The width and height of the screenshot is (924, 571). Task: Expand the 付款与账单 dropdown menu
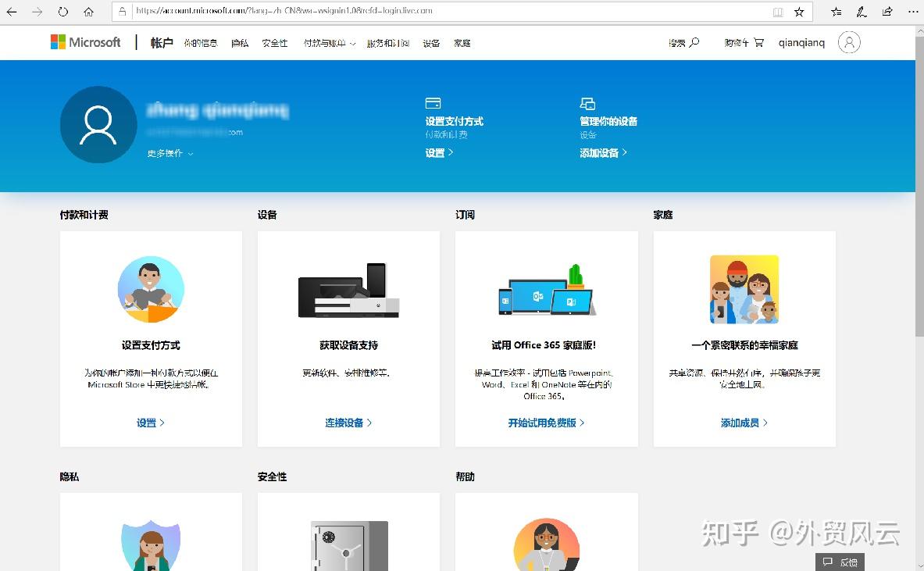(x=330, y=43)
